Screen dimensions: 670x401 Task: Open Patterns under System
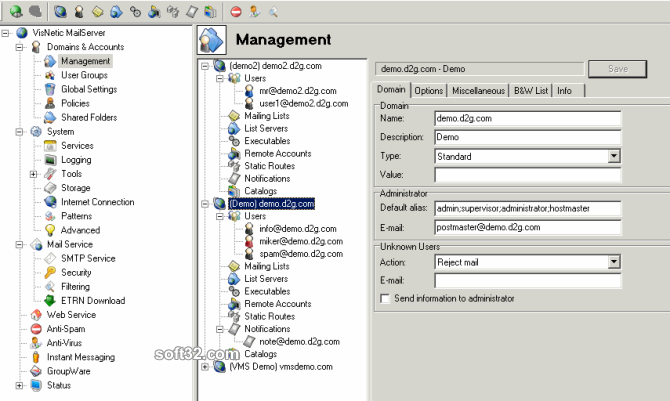click(76, 216)
